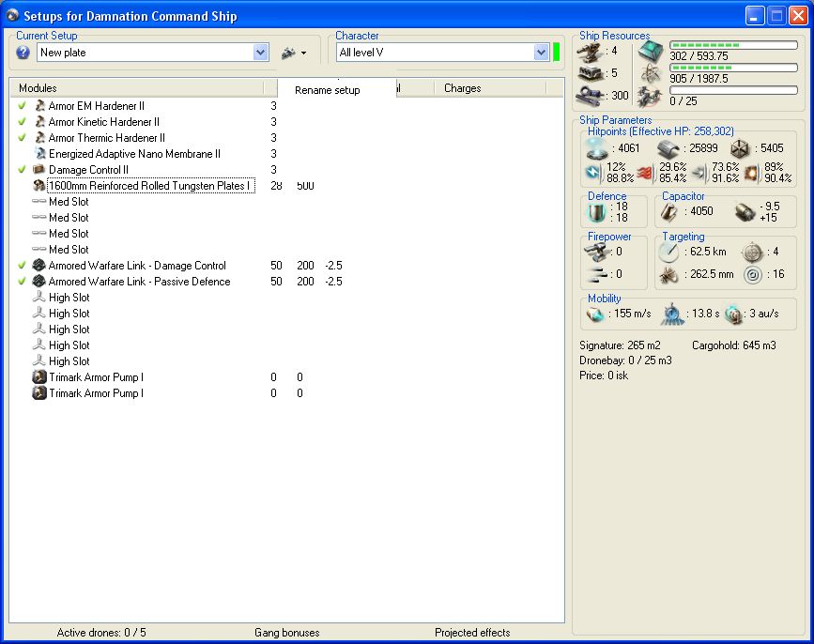Open Gang bonuses panel
Image resolution: width=814 pixels, height=644 pixels.
coord(287,633)
